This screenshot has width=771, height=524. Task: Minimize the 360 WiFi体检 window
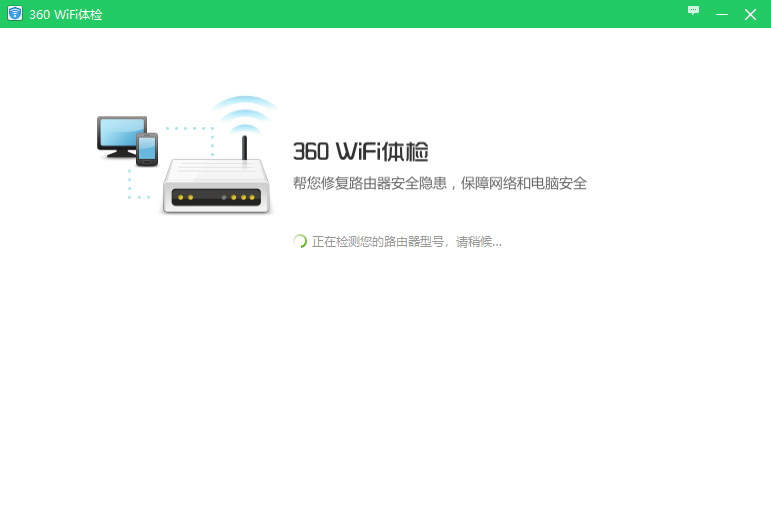(721, 14)
